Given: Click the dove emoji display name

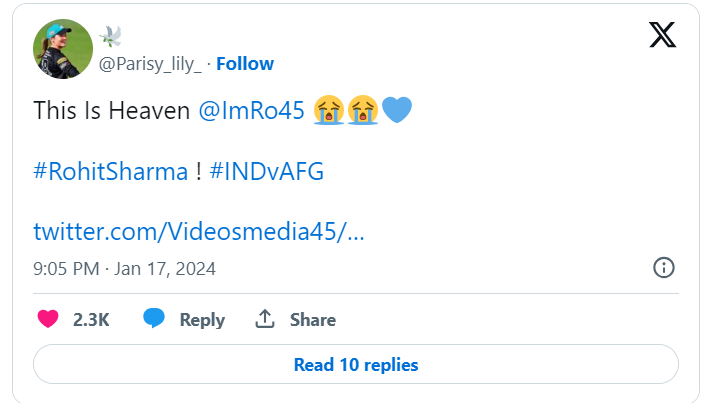Looking at the screenshot, I should 111,37.
